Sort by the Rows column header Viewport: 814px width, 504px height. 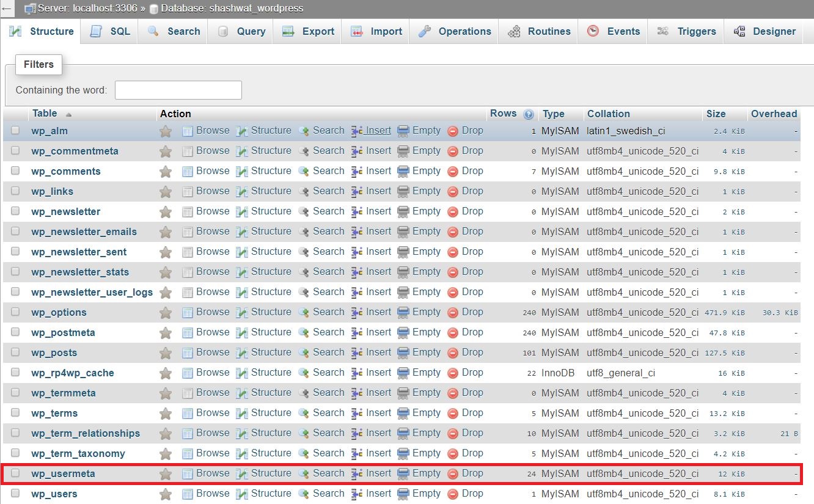[503, 113]
